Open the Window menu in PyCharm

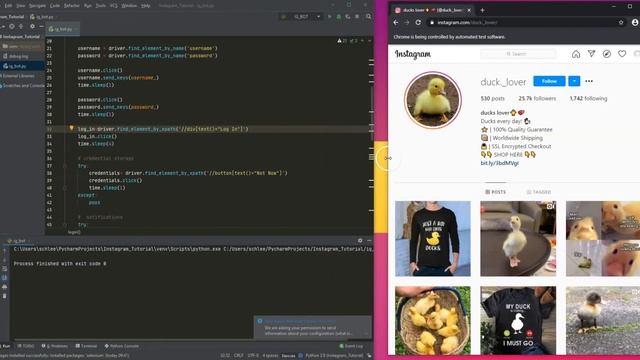(129, 6)
